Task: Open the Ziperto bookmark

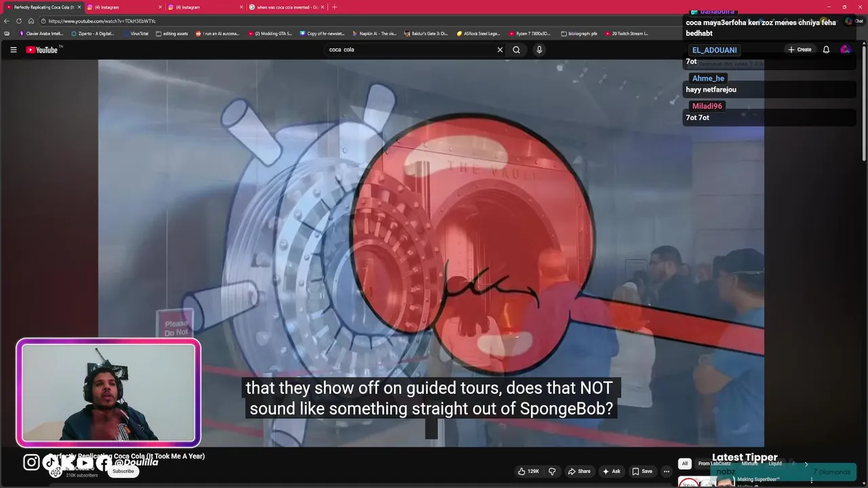Action: tap(93, 33)
